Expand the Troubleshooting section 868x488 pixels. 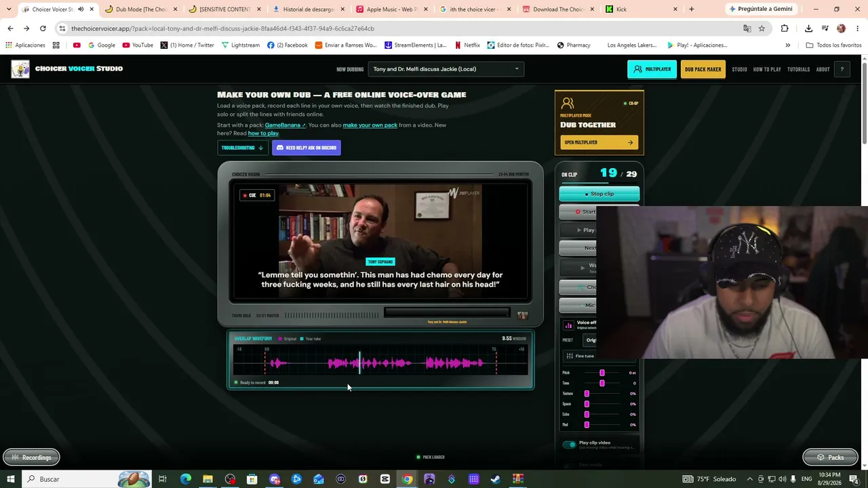(x=242, y=148)
